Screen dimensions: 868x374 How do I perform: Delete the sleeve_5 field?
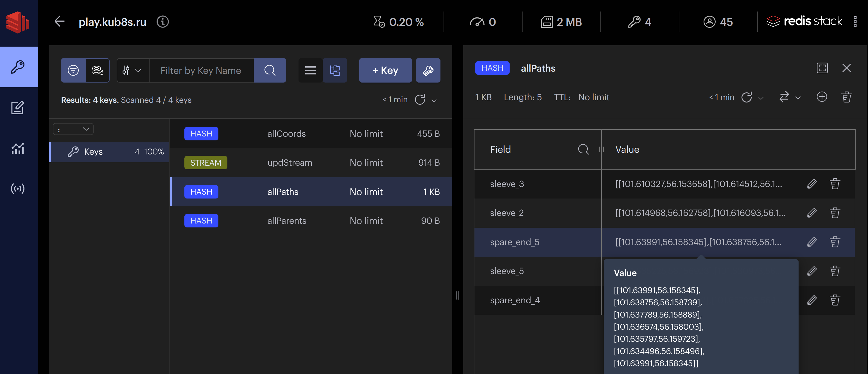[x=835, y=271]
